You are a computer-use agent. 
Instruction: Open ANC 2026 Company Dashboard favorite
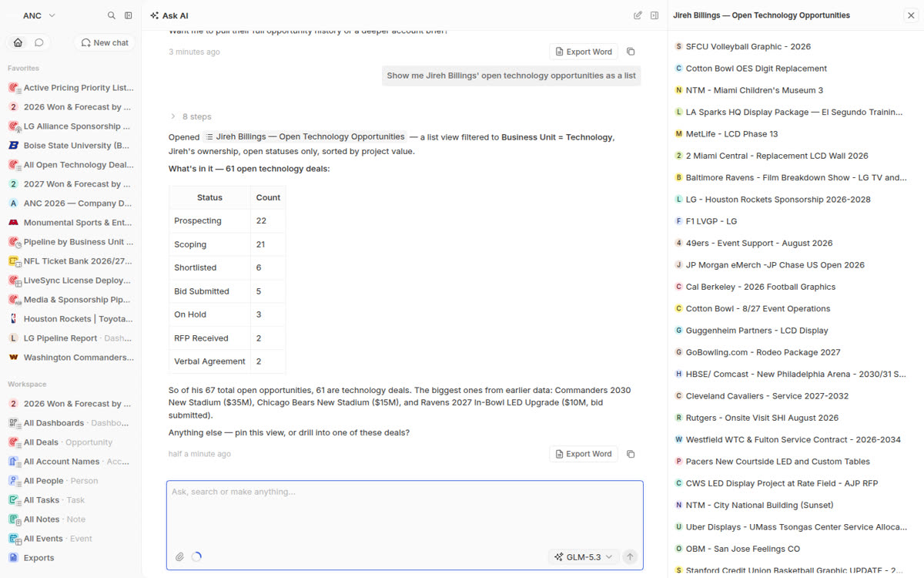71,203
